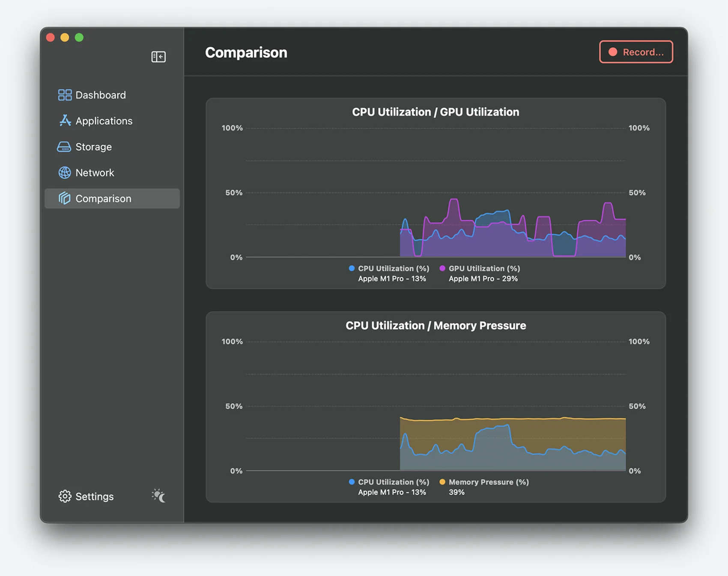Click the Storage drive icon
The width and height of the screenshot is (728, 576).
[64, 147]
